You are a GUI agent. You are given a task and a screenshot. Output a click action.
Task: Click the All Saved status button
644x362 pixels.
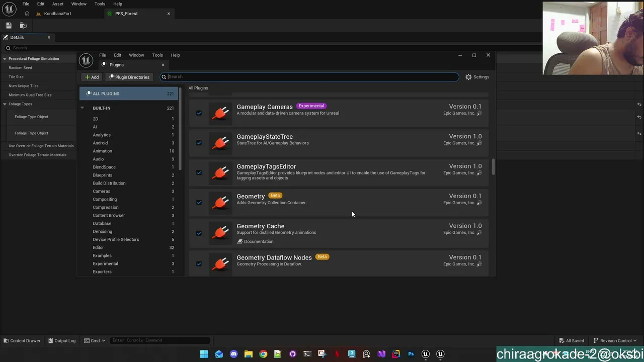coord(572,340)
